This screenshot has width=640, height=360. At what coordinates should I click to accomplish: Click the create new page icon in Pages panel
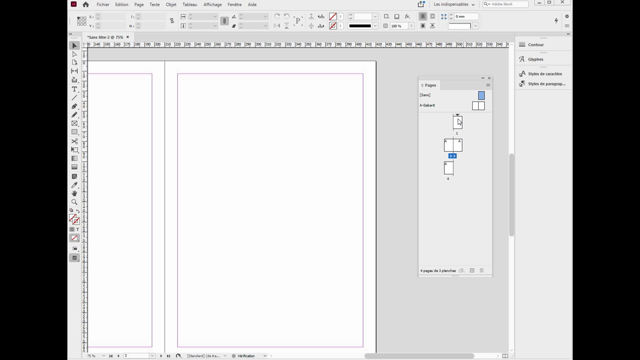click(472, 271)
